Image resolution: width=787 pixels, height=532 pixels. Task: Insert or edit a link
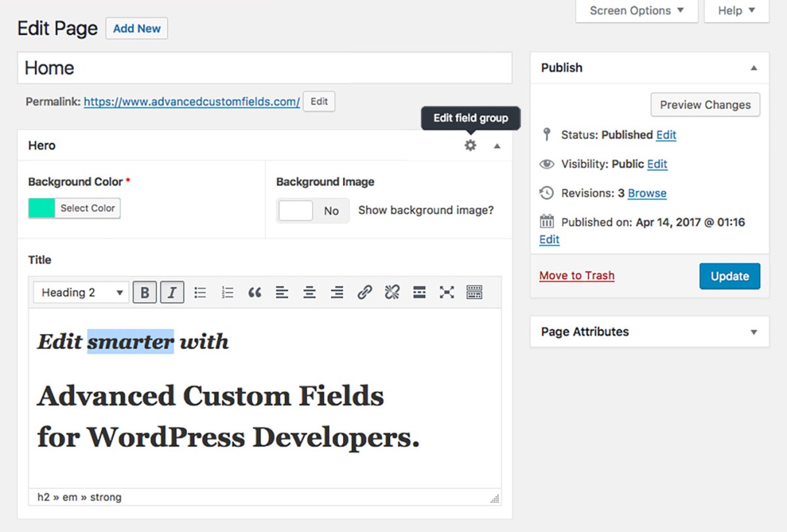pos(365,293)
